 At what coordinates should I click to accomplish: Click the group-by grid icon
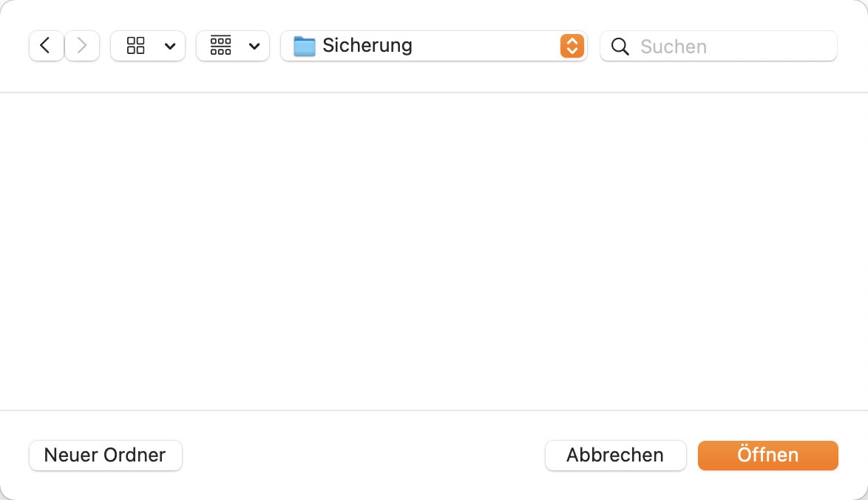(x=220, y=45)
